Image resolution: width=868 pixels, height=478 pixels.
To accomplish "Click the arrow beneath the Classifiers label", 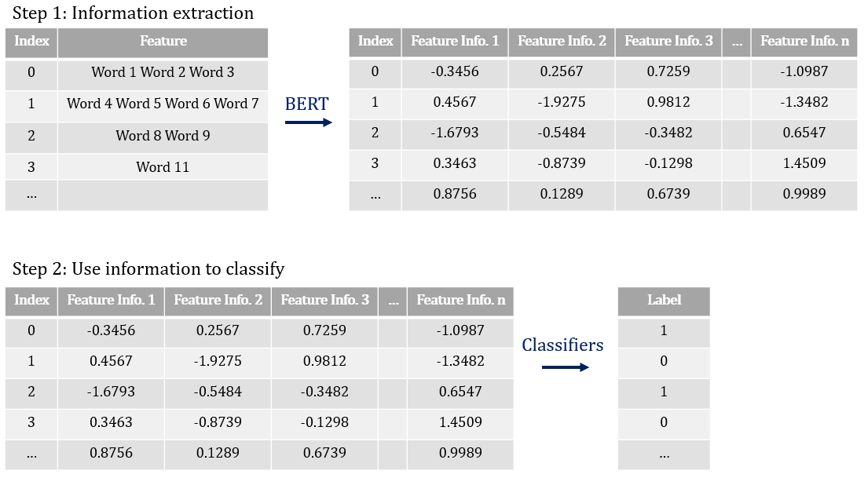I will point(566,367).
